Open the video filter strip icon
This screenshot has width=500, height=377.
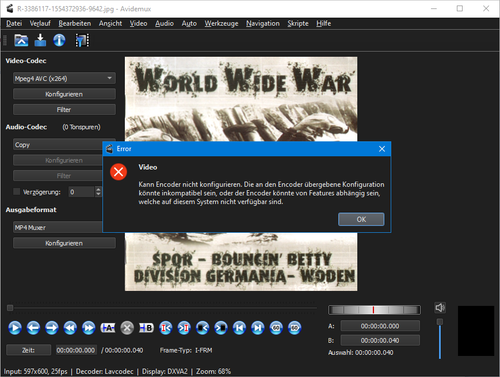click(x=82, y=40)
